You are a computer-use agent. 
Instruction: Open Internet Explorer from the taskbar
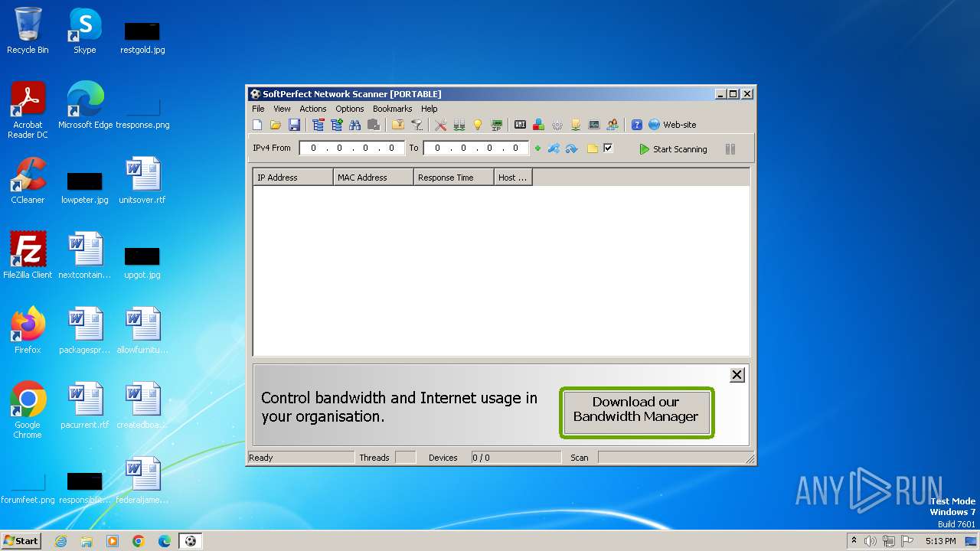coord(60,541)
